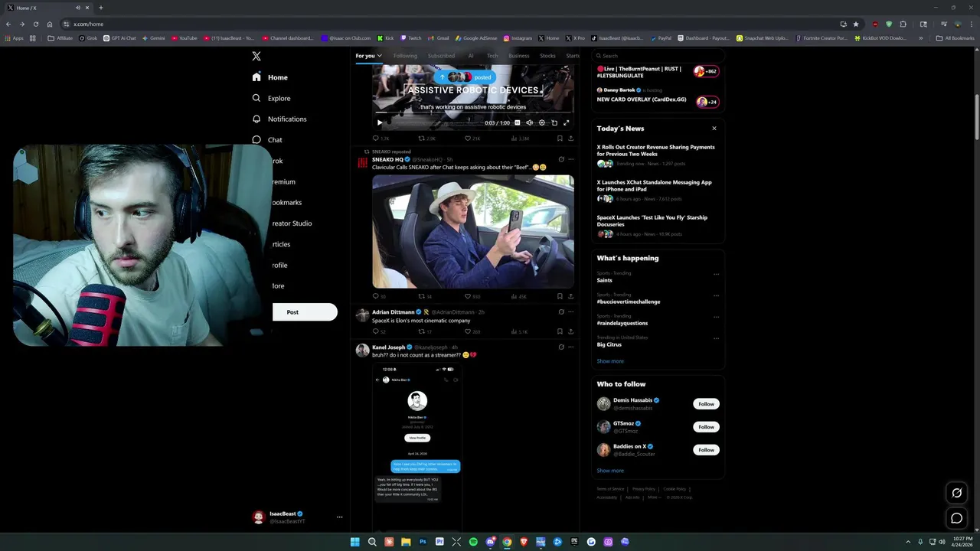The width and height of the screenshot is (980, 551).
Task: Follow GTSmoz
Action: [x=706, y=427]
